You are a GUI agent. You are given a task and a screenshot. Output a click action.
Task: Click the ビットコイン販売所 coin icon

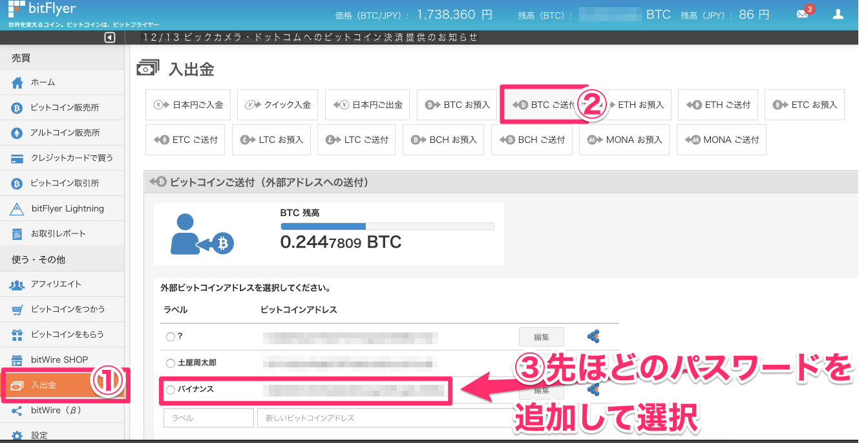[17, 107]
